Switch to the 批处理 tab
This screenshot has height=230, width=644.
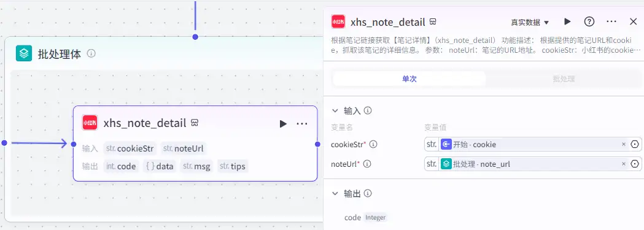(564, 79)
